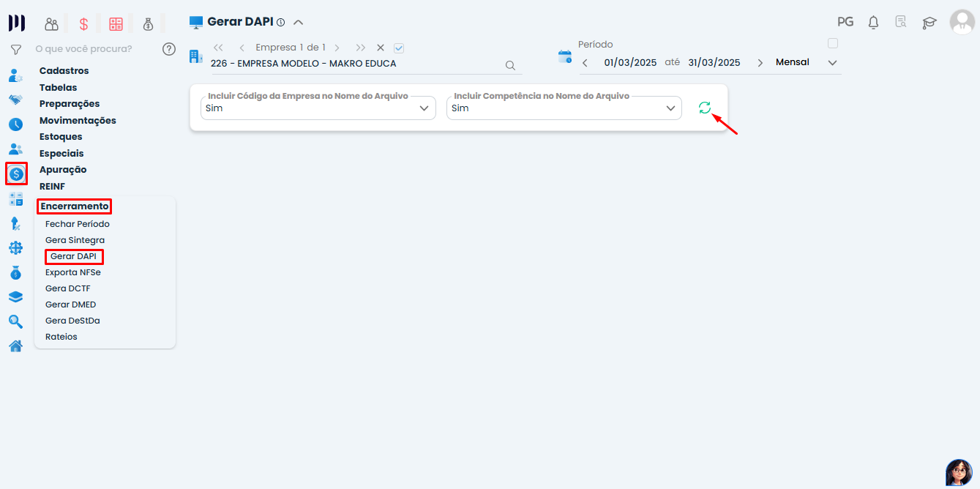The height and width of the screenshot is (489, 980).
Task: Expand the Especiais menu
Action: (61, 154)
